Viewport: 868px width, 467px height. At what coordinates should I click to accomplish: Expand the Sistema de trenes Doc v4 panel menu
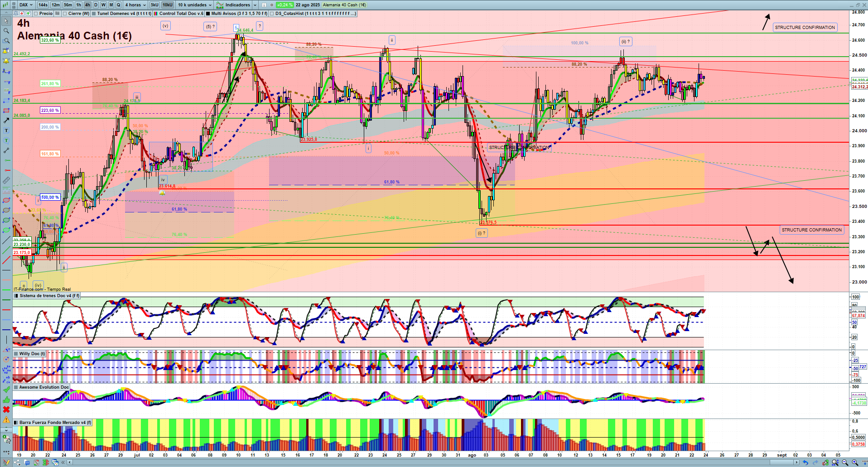coord(16,296)
